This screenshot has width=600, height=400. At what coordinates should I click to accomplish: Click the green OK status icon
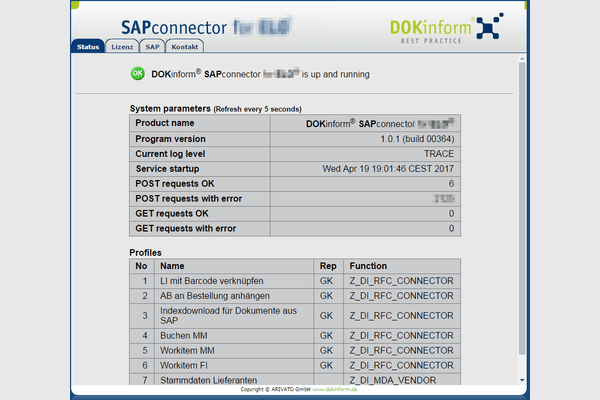[x=138, y=73]
